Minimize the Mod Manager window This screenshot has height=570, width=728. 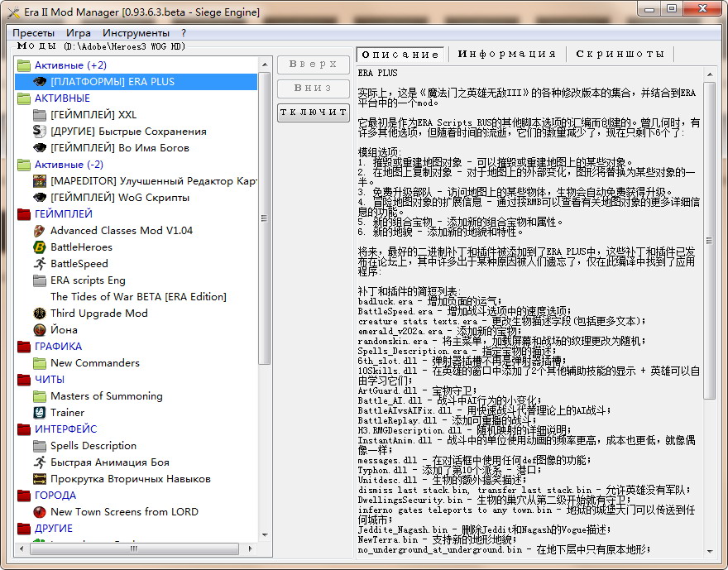coord(649,9)
